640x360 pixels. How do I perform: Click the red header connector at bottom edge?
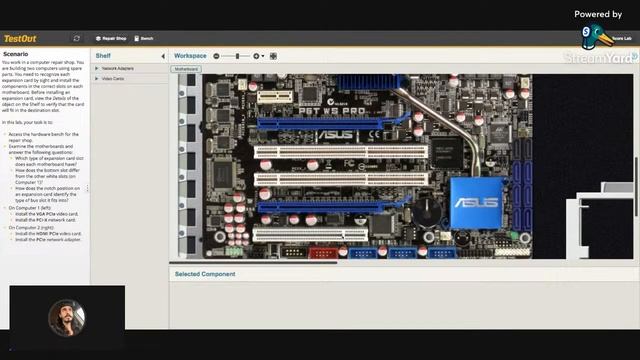[323, 253]
